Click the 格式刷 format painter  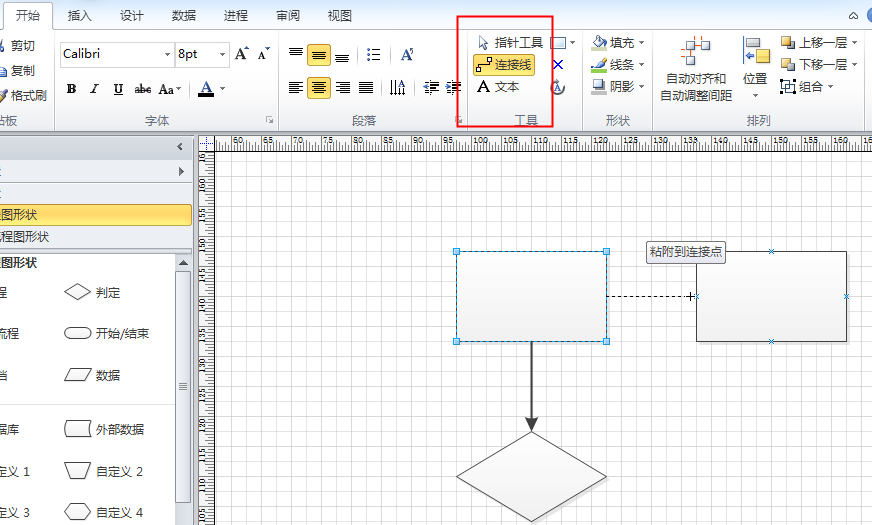pyautogui.click(x=23, y=96)
